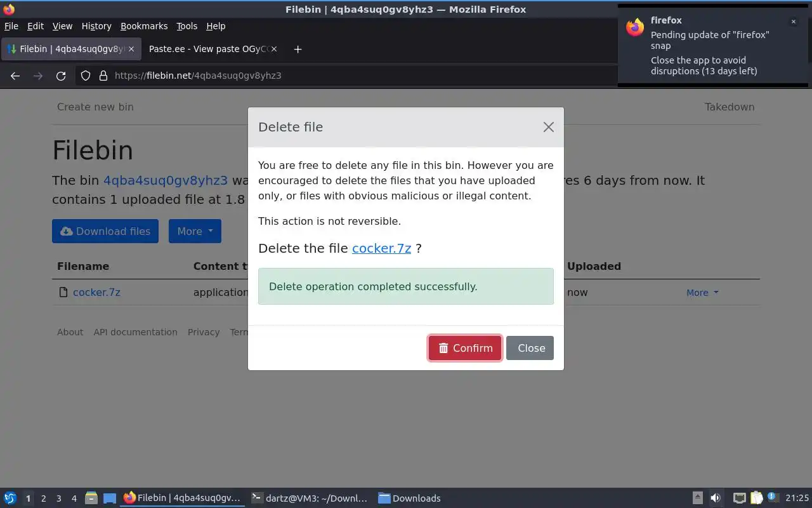This screenshot has width=812, height=508.
Task: Click the Delete operation completed successfully message
Action: 406,286
